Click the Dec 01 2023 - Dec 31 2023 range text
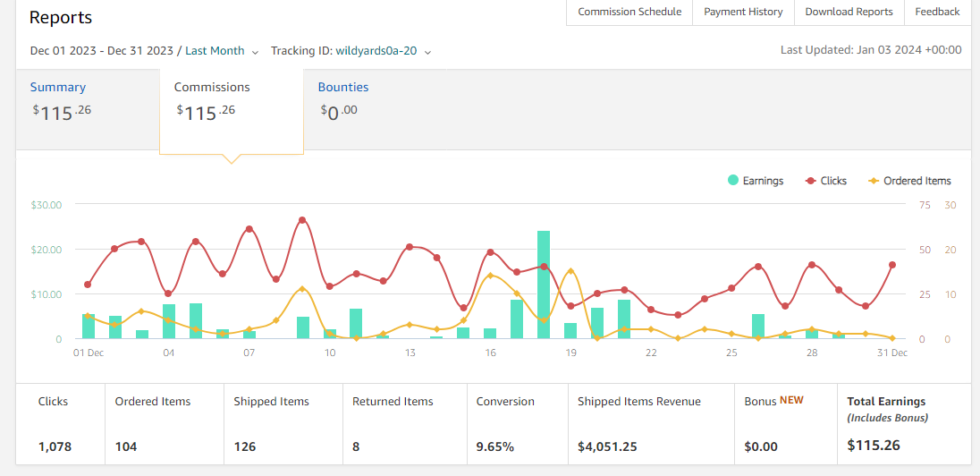This screenshot has height=476, width=980. (x=103, y=51)
